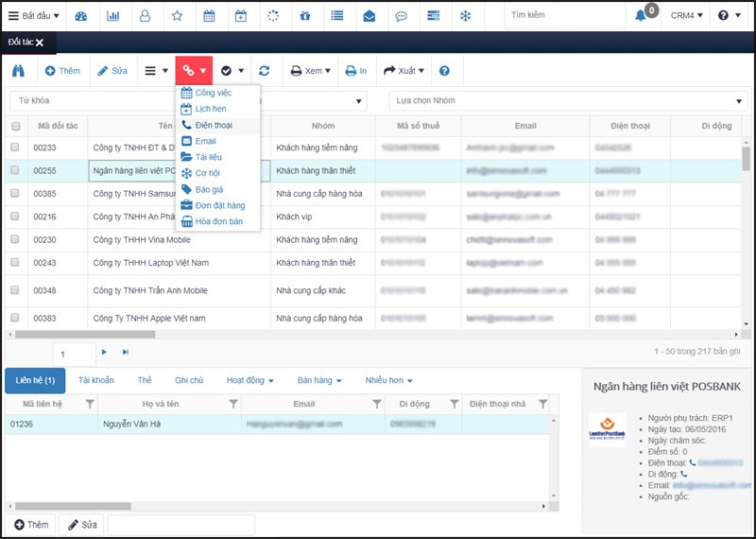Select Điện thoại from the link menu
This screenshot has width=756, height=539.
point(218,126)
